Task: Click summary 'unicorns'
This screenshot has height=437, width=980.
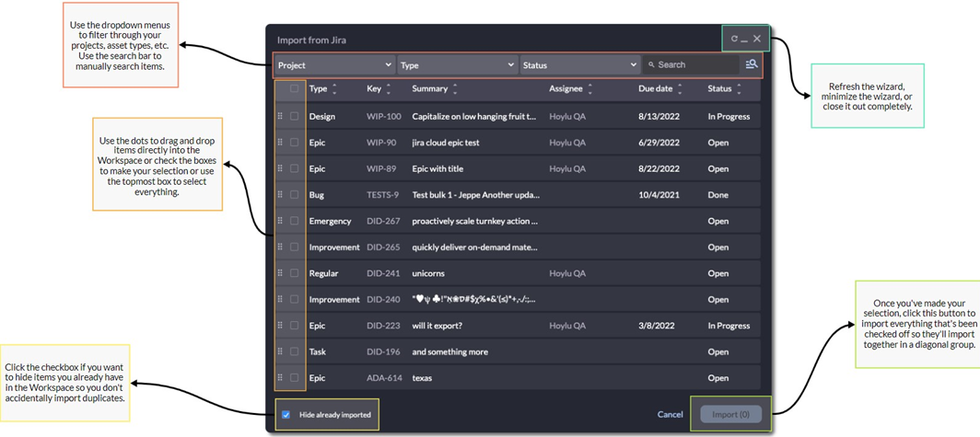Action: (x=428, y=273)
